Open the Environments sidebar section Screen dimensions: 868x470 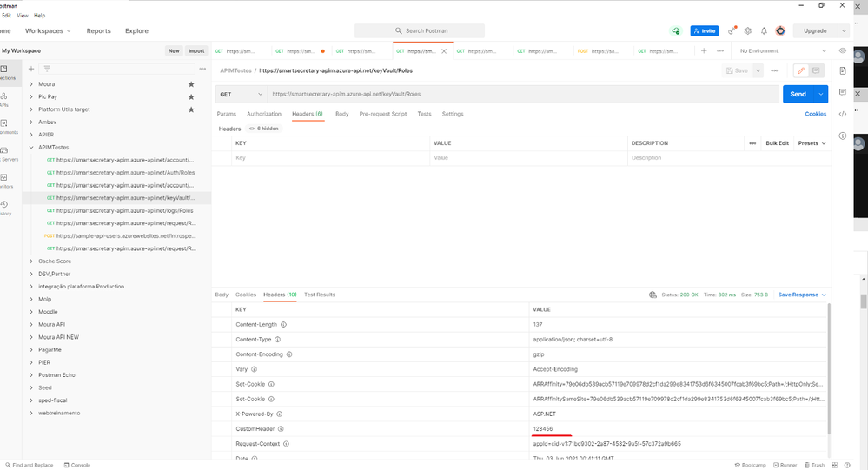[x=4, y=128]
